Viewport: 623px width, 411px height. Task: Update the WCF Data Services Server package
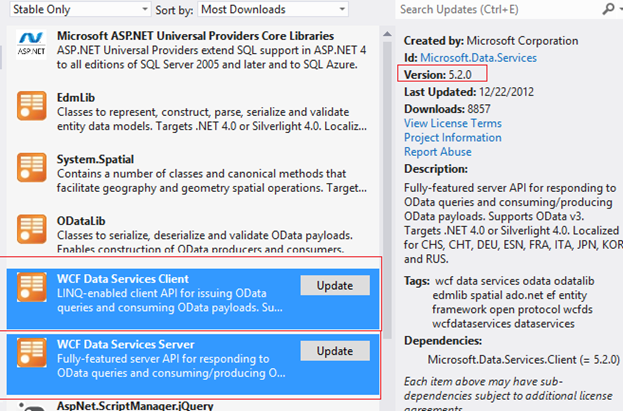[334, 351]
